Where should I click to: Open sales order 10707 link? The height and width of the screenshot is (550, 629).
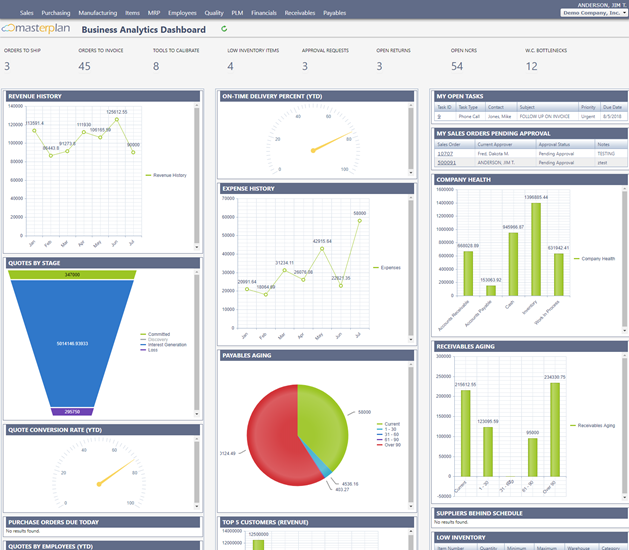446,153
